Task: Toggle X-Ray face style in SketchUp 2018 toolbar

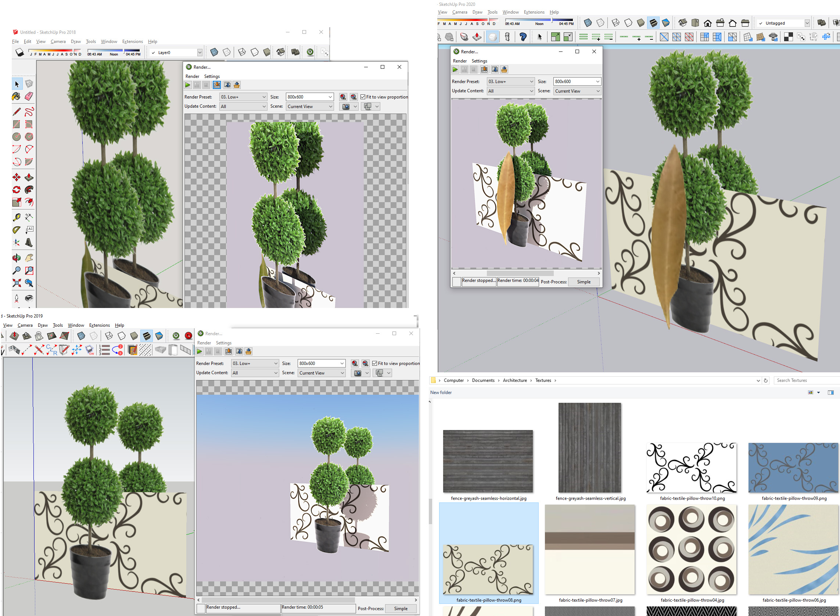Action: pos(214,52)
